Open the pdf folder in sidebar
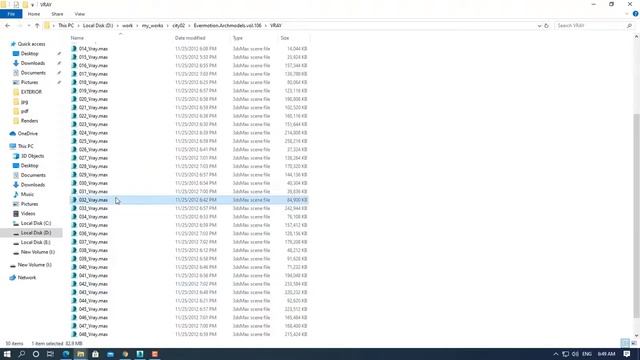 24,111
